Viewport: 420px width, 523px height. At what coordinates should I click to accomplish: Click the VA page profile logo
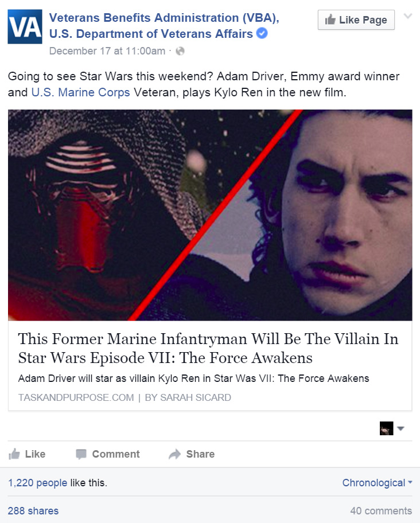click(x=25, y=27)
